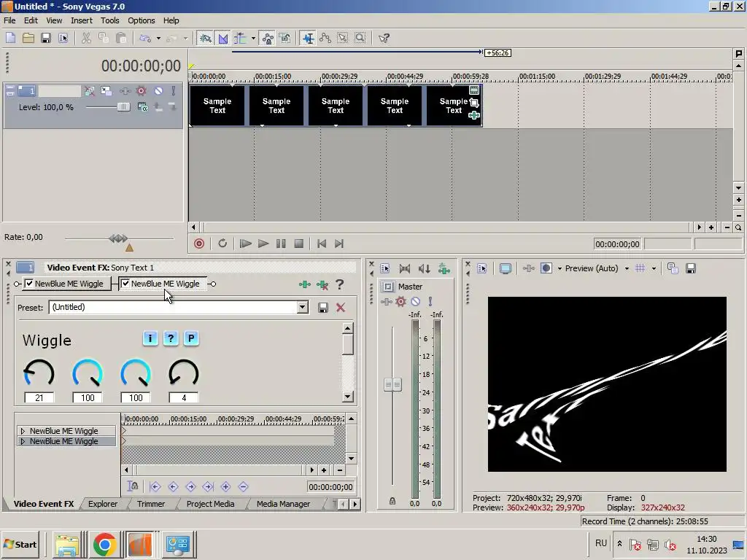Open Master bus FX gear icon
Screen dimensions: 747x560
400,301
